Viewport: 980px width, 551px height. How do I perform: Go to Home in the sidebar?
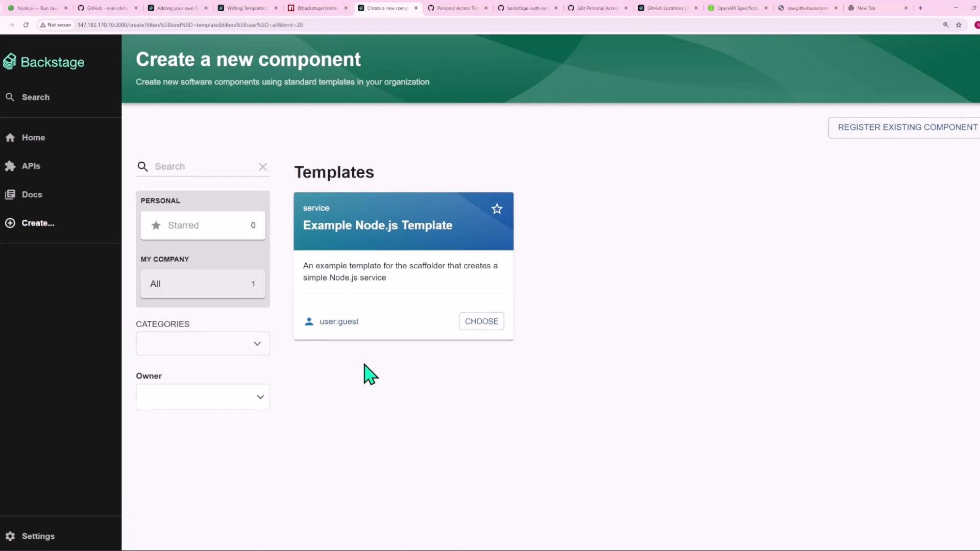[33, 137]
